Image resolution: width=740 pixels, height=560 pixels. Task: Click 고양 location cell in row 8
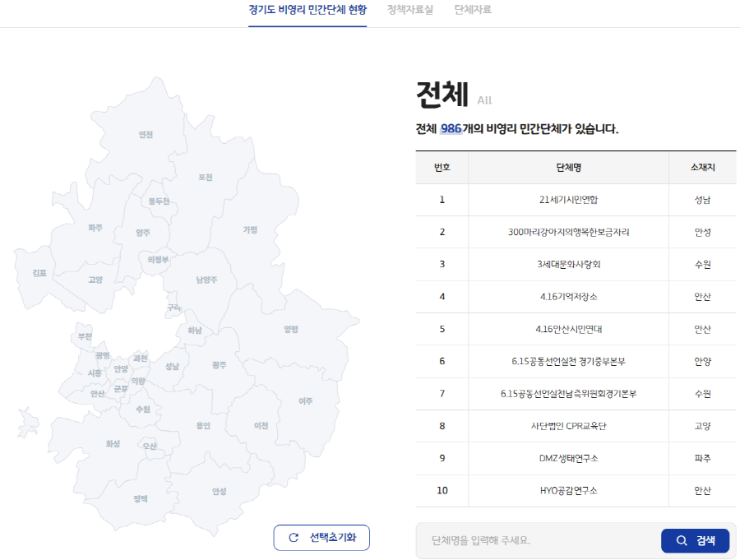pos(703,426)
